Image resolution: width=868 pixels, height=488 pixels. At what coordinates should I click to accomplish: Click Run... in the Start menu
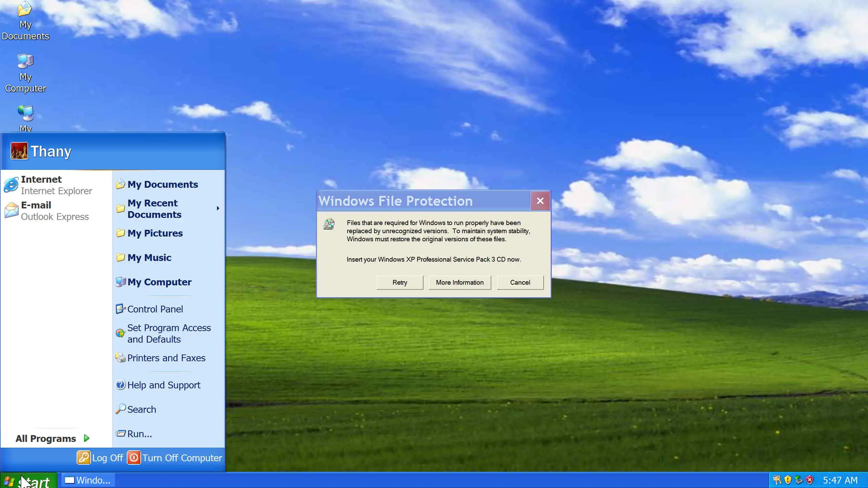139,434
